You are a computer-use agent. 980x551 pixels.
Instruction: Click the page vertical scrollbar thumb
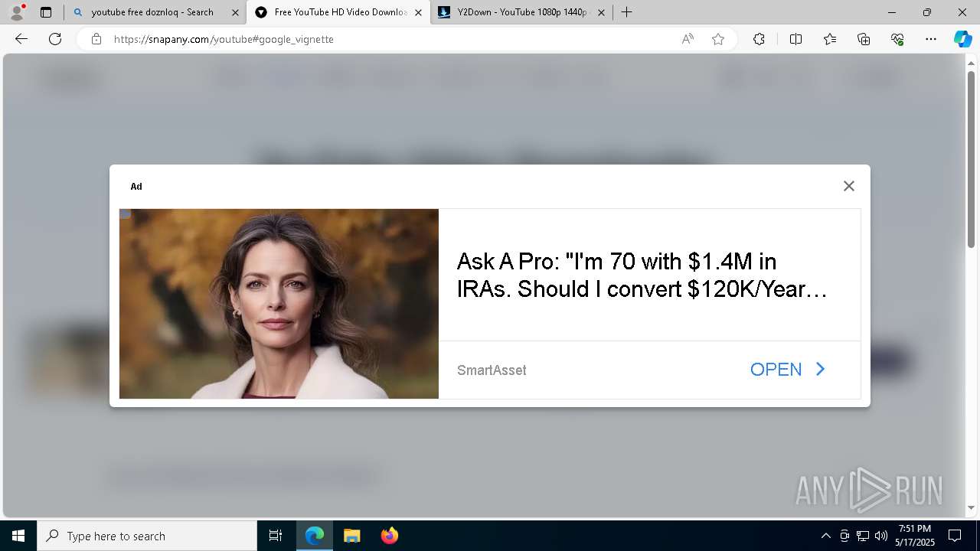click(971, 159)
